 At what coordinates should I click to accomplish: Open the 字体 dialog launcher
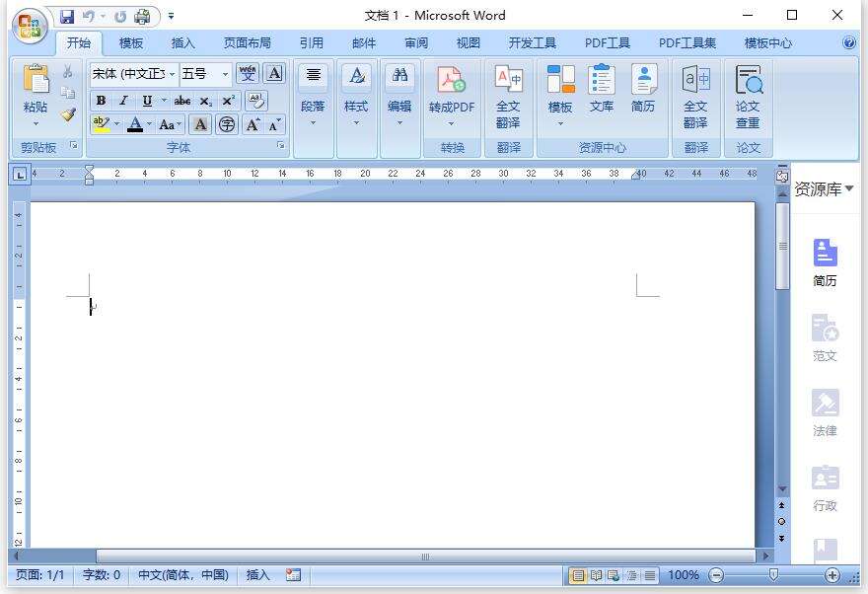281,146
